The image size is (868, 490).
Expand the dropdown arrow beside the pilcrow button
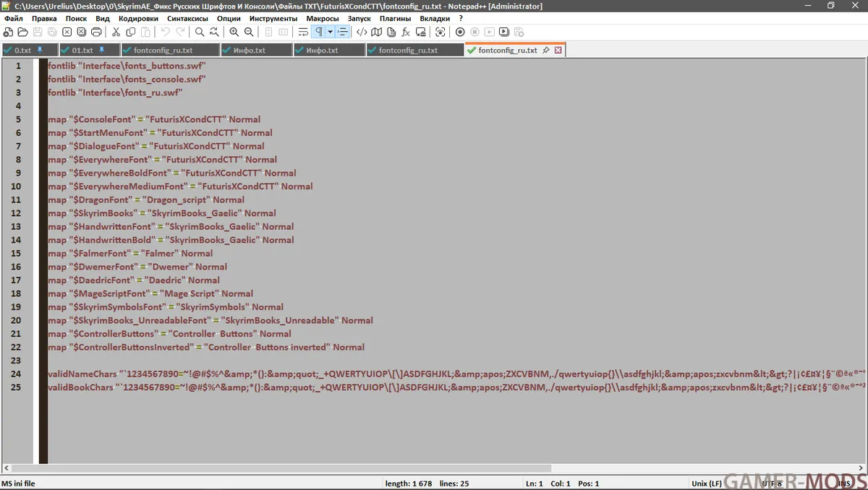click(x=330, y=32)
